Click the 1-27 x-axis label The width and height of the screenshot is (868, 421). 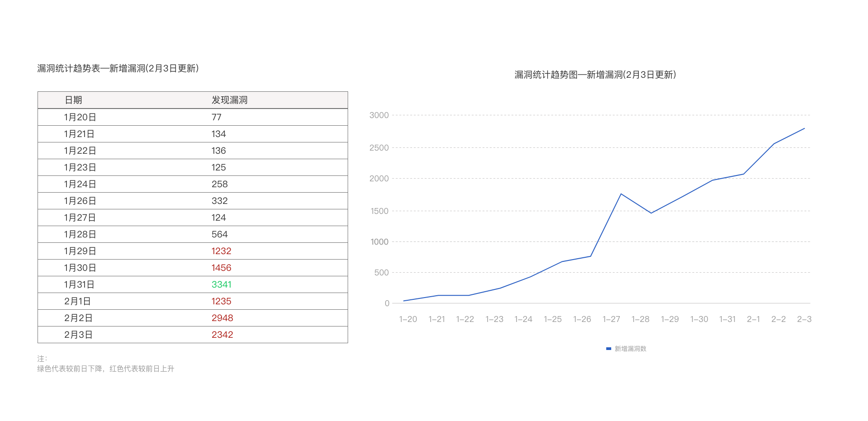tap(611, 319)
